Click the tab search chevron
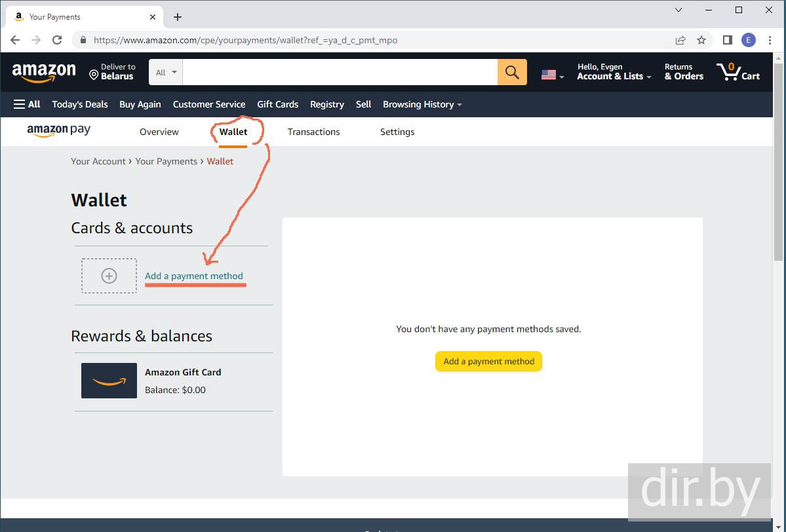 tap(678, 10)
